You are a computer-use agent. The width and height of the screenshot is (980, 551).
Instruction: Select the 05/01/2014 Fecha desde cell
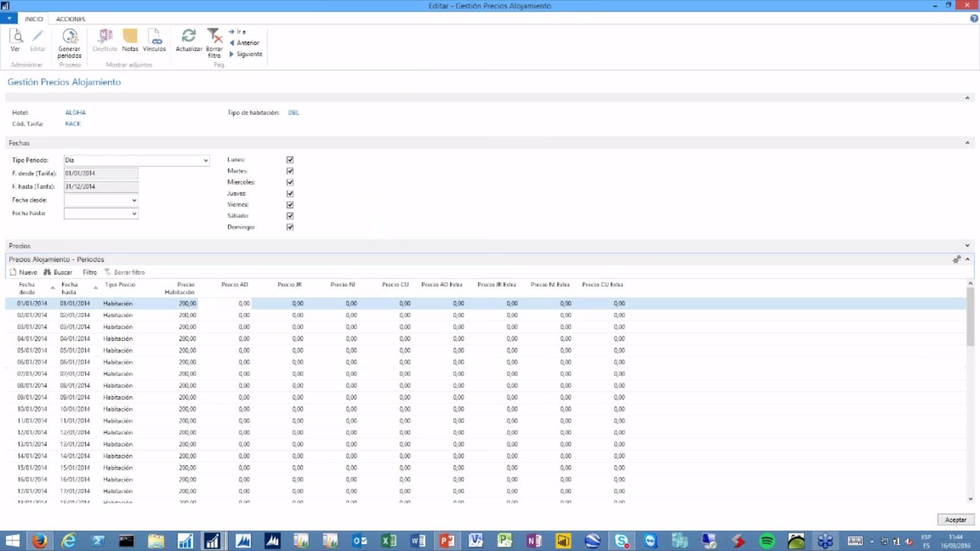point(32,350)
